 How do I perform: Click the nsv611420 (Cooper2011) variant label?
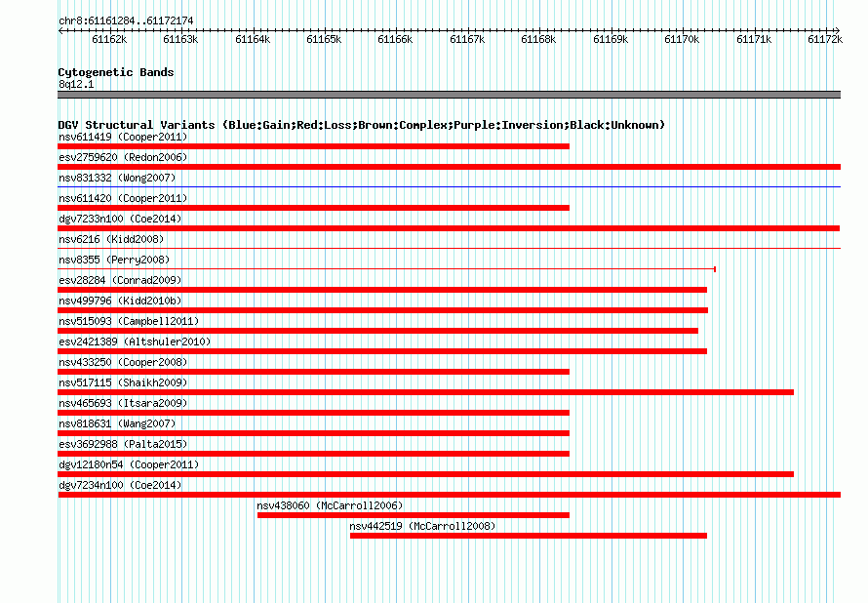[x=123, y=198]
